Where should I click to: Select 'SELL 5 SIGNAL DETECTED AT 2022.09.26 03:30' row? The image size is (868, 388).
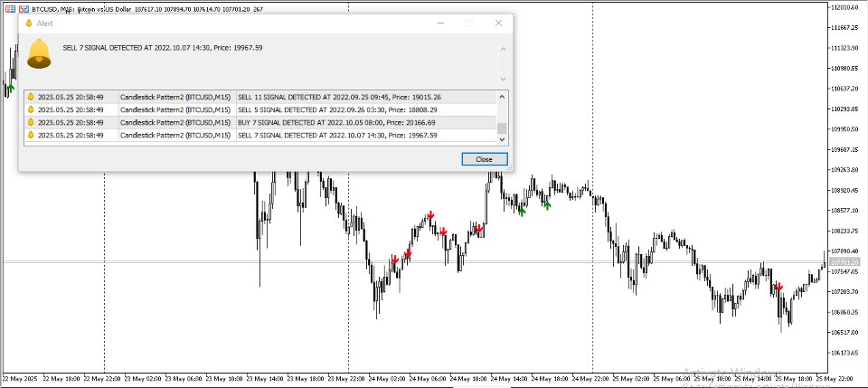point(260,109)
